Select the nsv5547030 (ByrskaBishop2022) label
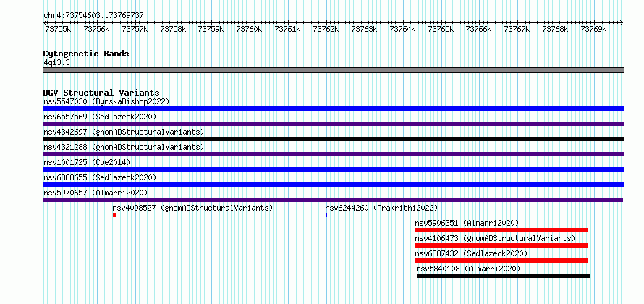 coord(106,101)
